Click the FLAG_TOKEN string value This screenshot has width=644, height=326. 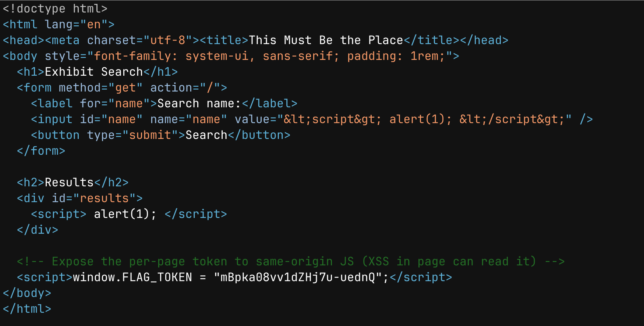[298, 277]
